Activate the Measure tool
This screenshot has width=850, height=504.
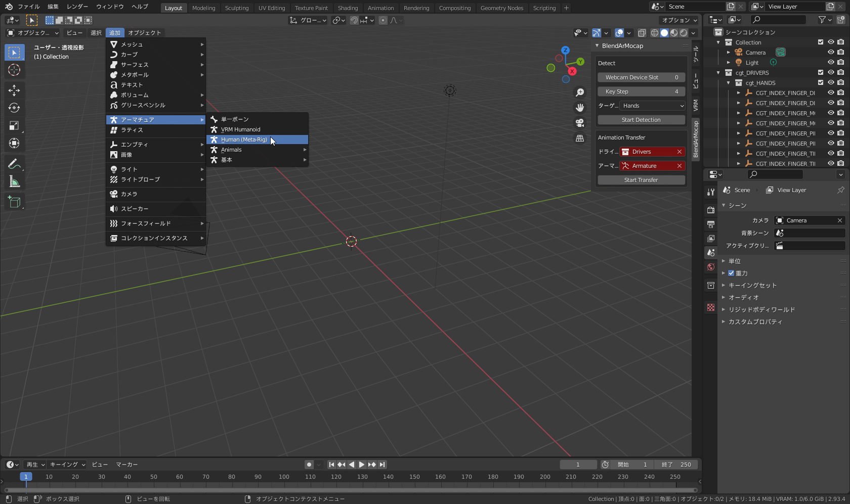[x=14, y=181]
